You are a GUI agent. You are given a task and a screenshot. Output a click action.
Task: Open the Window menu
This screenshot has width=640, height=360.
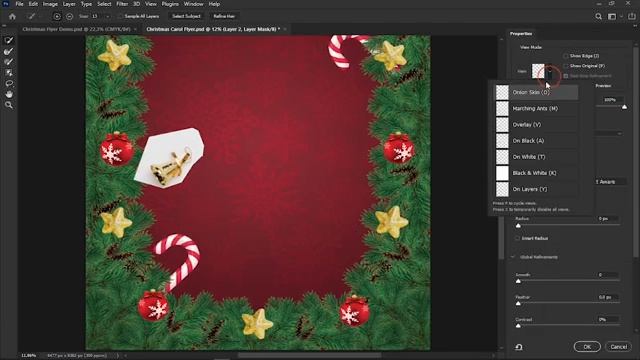(193, 4)
